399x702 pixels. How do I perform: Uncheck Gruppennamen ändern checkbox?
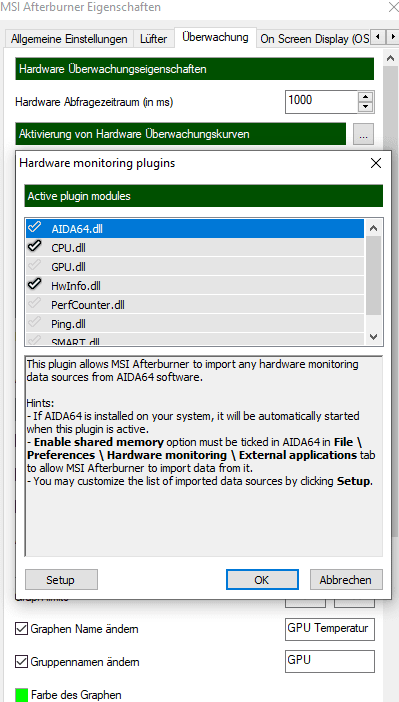tap(21, 662)
